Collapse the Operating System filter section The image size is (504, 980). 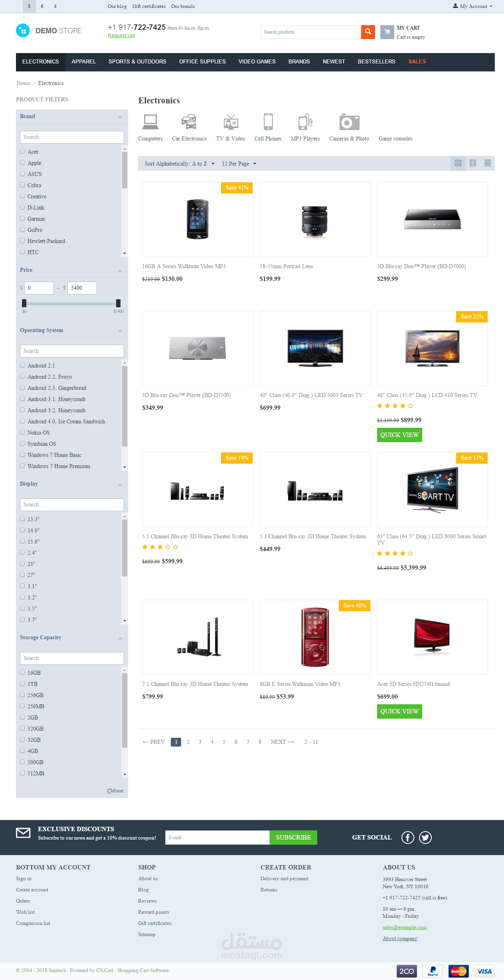coord(120,331)
